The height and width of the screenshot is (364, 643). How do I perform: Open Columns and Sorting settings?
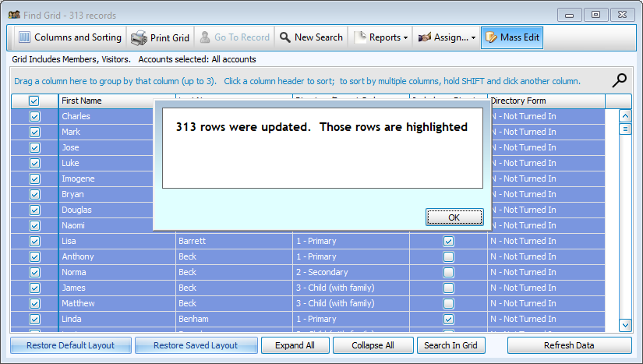pos(69,37)
